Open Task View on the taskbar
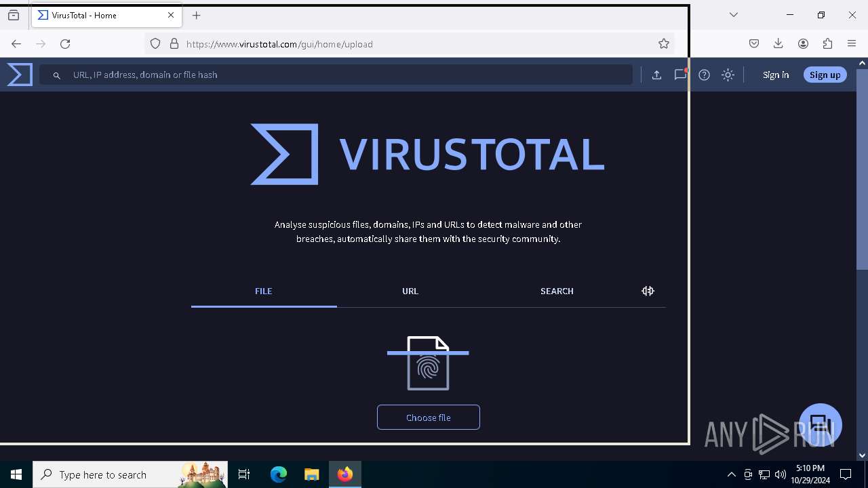The image size is (868, 488). (x=244, y=474)
